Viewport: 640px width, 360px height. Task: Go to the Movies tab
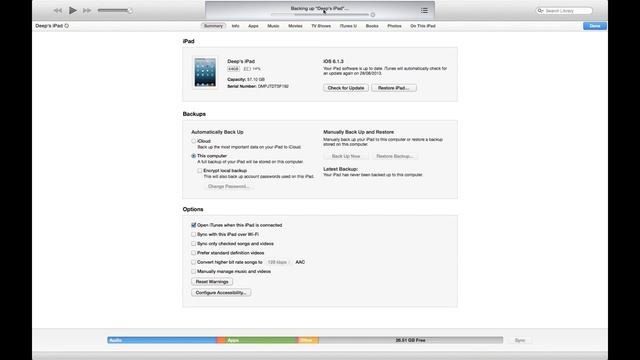coord(295,26)
